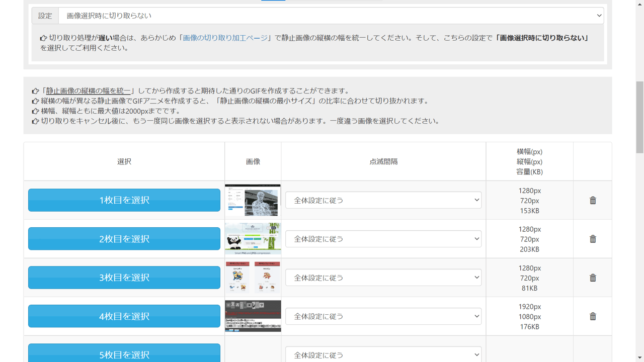Open 点滅間隔 dropdown for the 1枚目 row
644x362 pixels.
point(383,200)
